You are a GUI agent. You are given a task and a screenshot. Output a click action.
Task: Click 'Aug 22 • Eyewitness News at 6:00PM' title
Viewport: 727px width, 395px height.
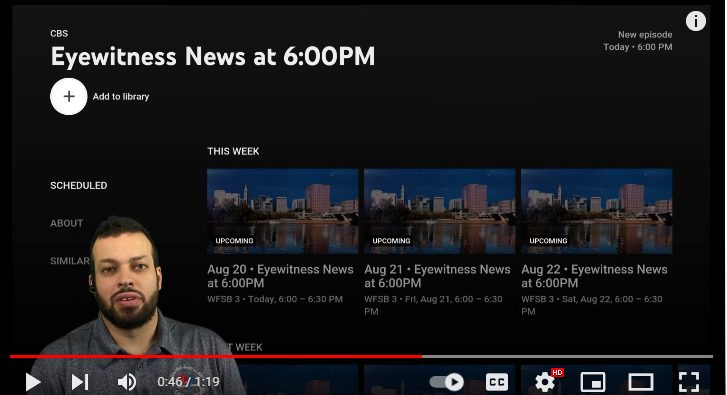pos(594,276)
